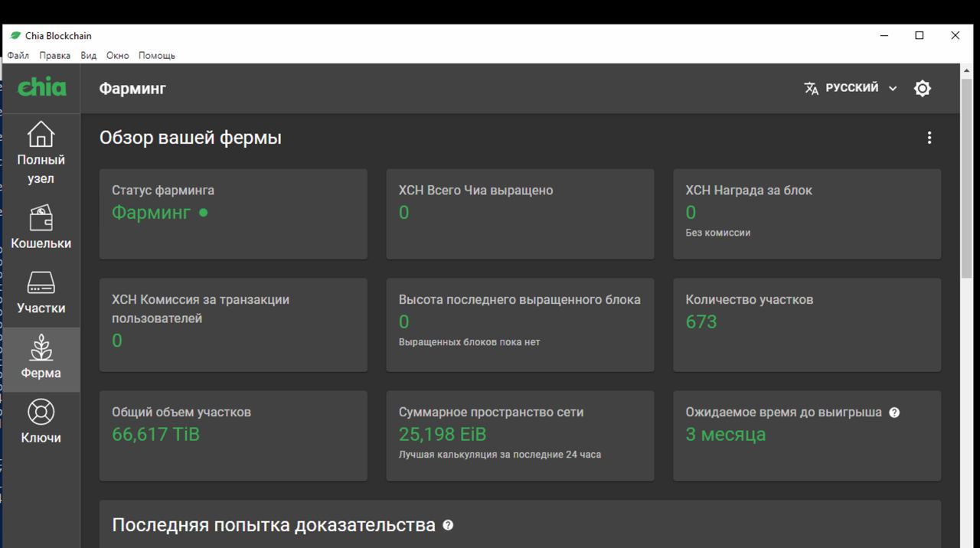This screenshot has height=548, width=980.
Task: Click the Chia leaf icon in title bar
Action: click(15, 35)
